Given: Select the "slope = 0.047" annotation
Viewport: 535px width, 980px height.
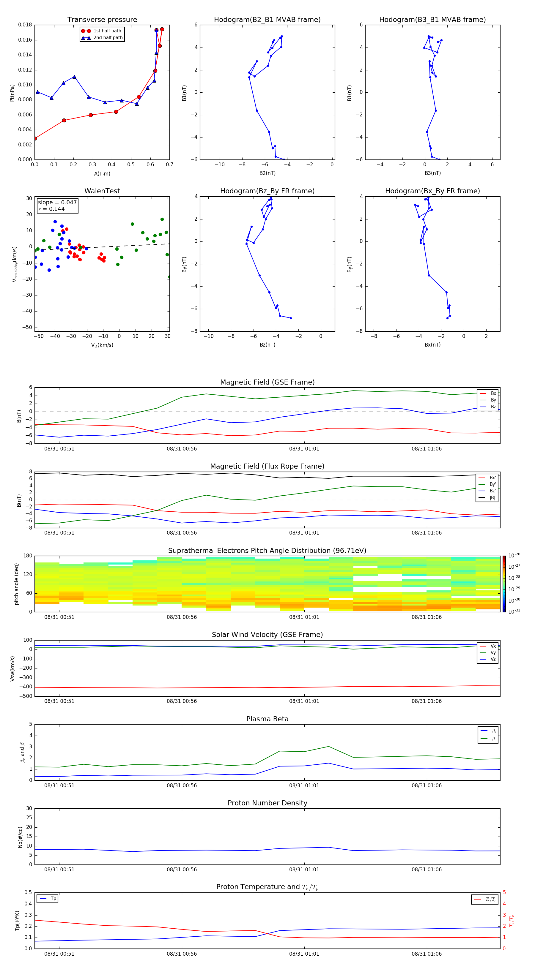Looking at the screenshot, I should 57,203.
